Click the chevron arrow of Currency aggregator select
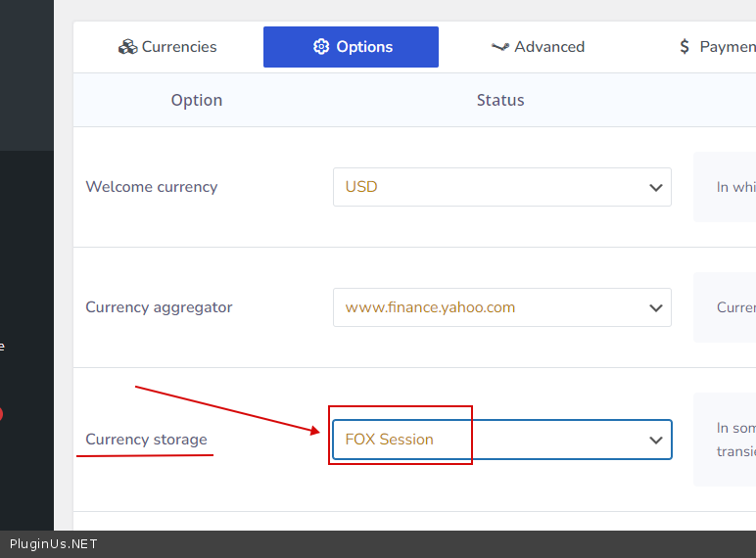The height and width of the screenshot is (558, 756). click(656, 308)
